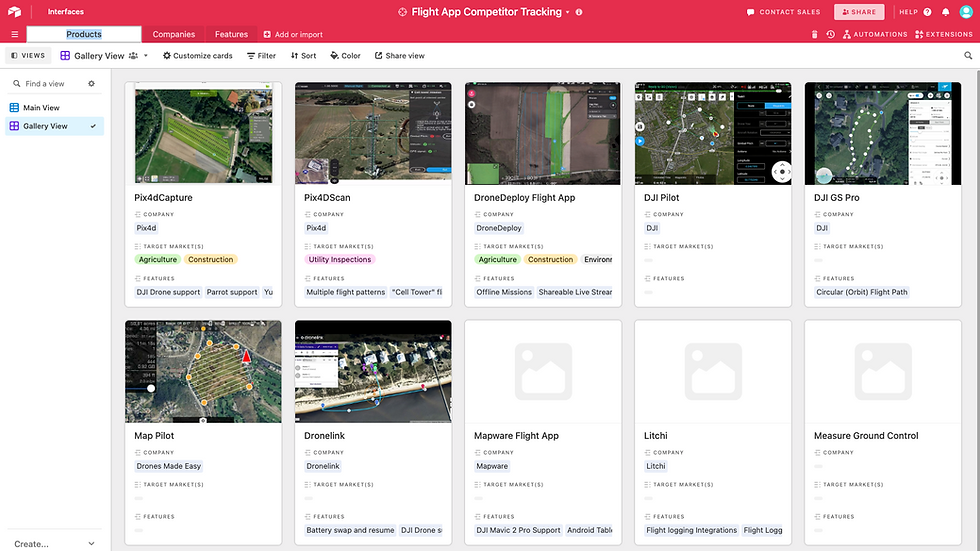Open Automations

pyautogui.click(x=875, y=34)
